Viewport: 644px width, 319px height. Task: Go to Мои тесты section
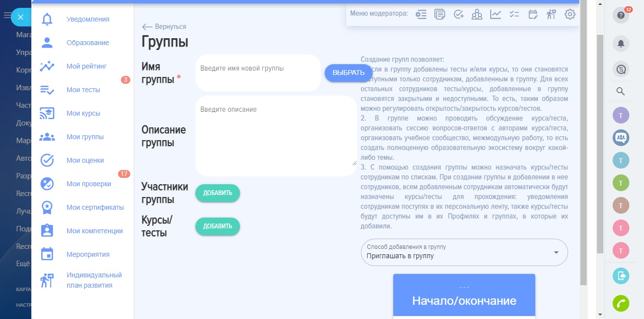click(x=83, y=90)
